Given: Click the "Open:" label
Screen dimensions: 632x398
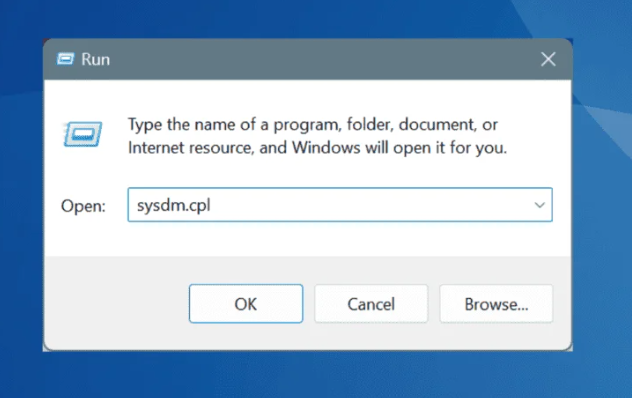Looking at the screenshot, I should (x=83, y=206).
